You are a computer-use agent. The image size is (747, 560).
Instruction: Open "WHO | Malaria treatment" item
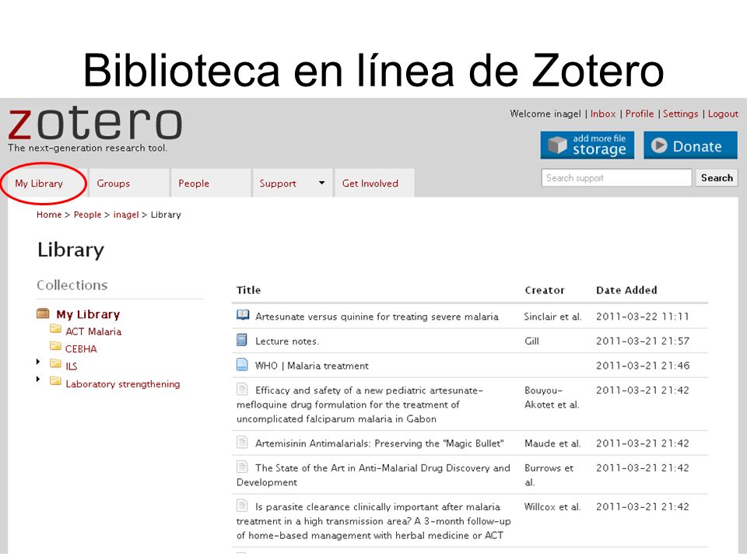pyautogui.click(x=312, y=366)
